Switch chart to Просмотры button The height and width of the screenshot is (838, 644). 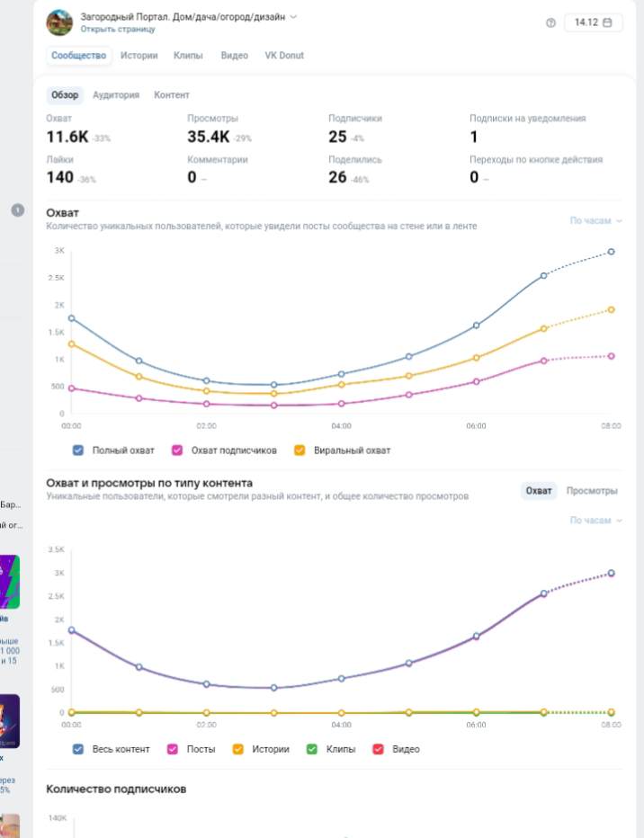[x=592, y=491]
